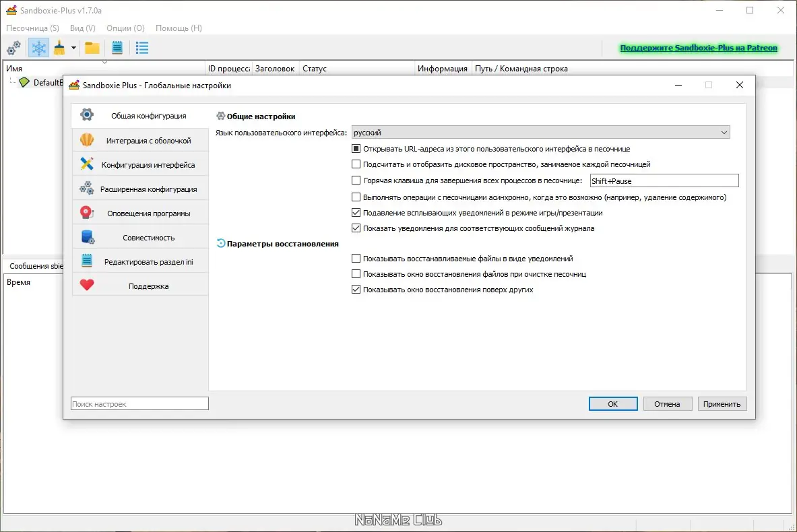797x532 pixels.
Task: Click the green DefaultBox sandbox icon
Action: (24, 82)
